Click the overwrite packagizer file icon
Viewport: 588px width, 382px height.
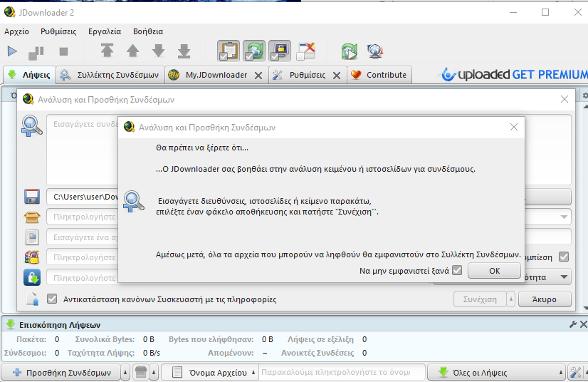tap(32, 299)
